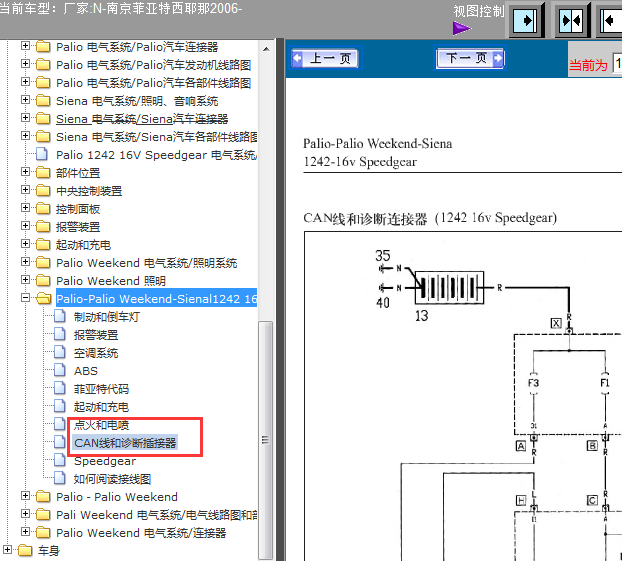Click the 'CAN线和诊断连接器 (1242 16v Speedgear)' heading

430,219
